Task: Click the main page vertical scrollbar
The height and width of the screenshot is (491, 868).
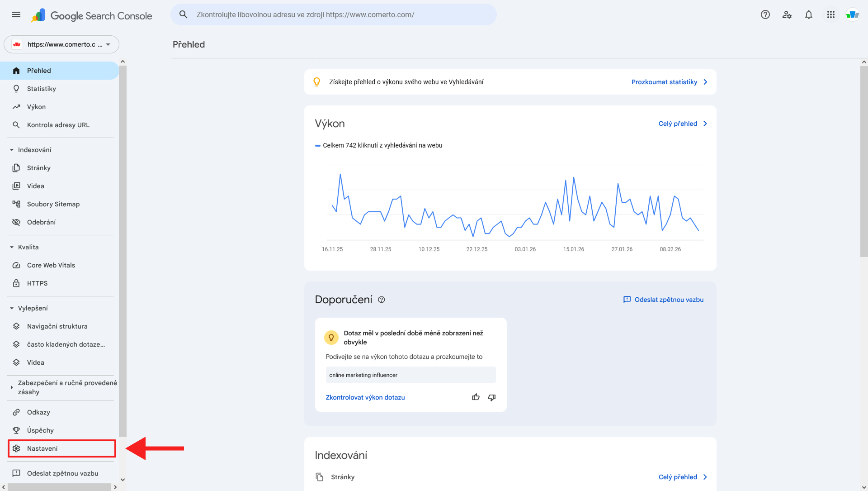Action: (x=863, y=162)
